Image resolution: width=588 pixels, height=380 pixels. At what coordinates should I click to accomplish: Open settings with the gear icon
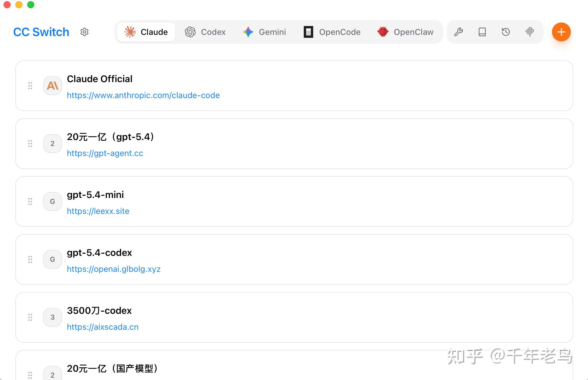click(x=85, y=32)
